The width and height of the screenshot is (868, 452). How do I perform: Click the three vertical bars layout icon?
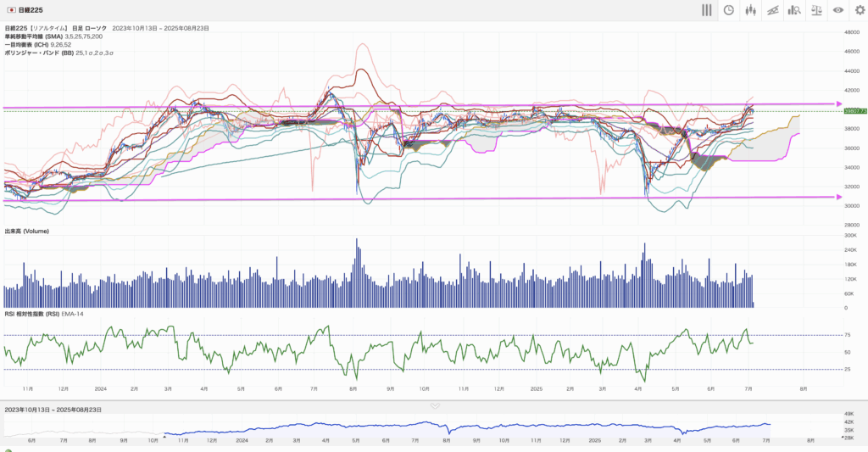point(706,10)
